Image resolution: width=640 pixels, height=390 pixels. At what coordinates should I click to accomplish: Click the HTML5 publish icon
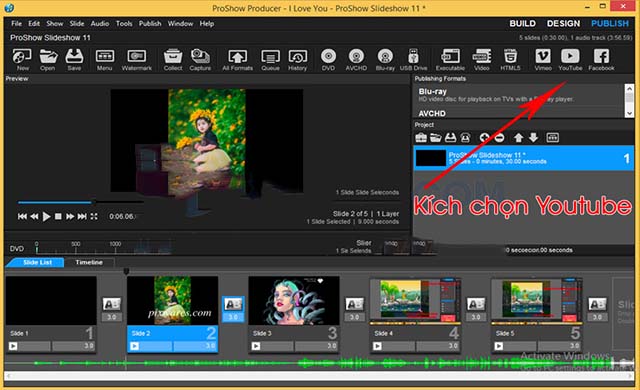pos(510,60)
